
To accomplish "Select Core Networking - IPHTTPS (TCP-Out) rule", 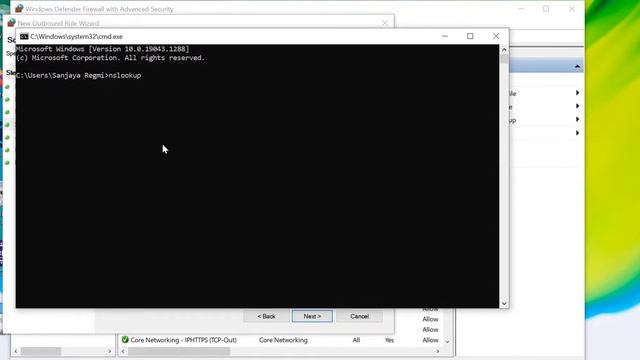I will 183,340.
